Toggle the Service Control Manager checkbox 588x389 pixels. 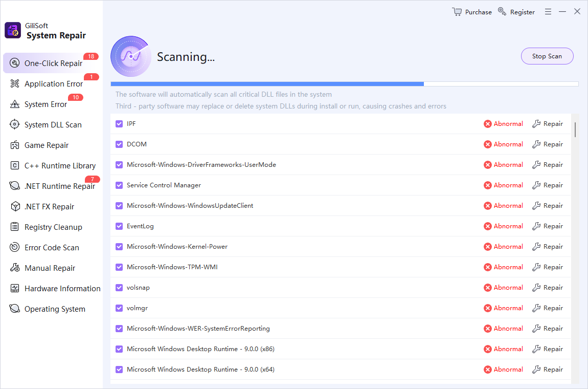[119, 185]
